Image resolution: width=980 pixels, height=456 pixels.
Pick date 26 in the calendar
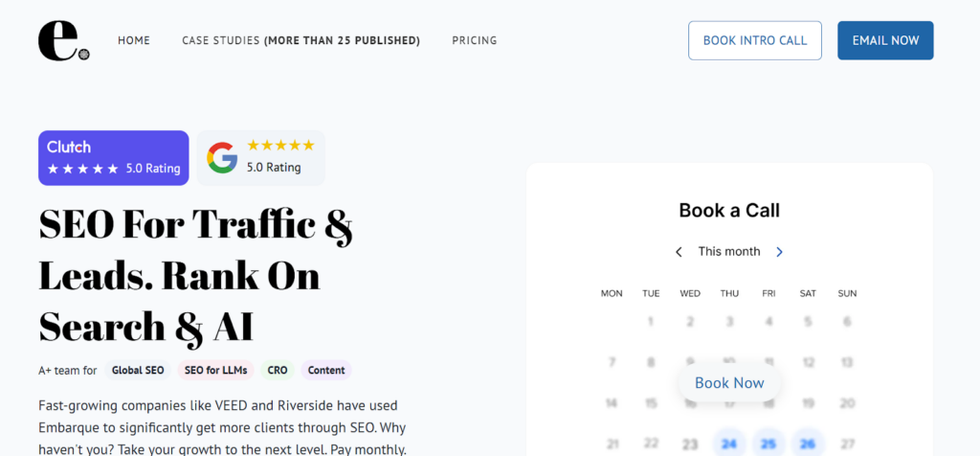[x=808, y=445]
